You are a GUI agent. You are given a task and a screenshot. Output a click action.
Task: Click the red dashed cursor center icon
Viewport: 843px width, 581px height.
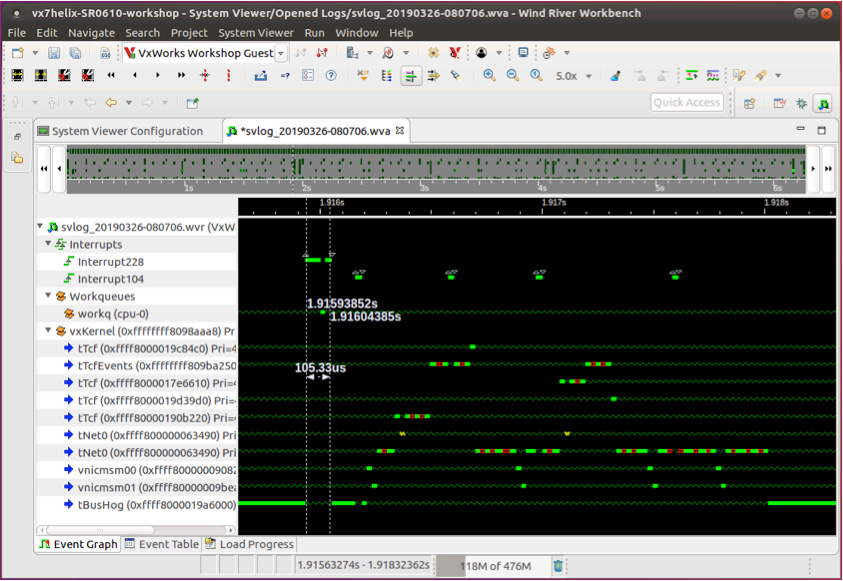tap(205, 75)
